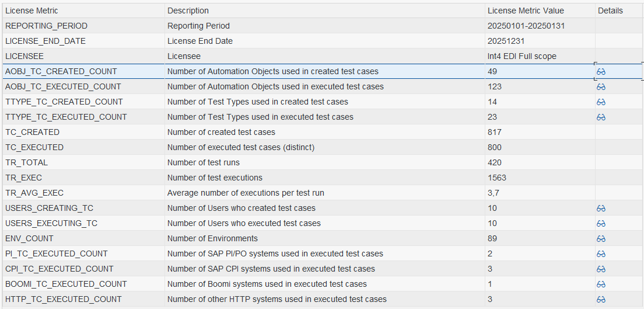View details for TTYPE_TC_CREATED_COUNT
644x309 pixels.
(601, 102)
